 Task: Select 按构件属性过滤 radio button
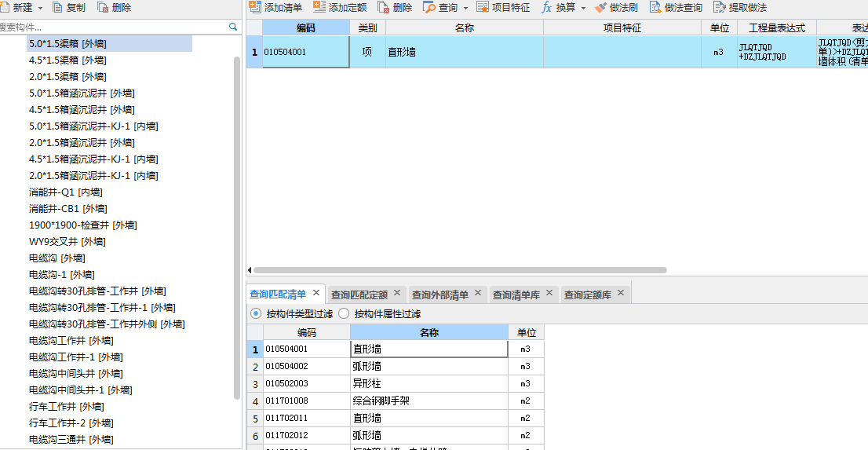[x=344, y=313]
